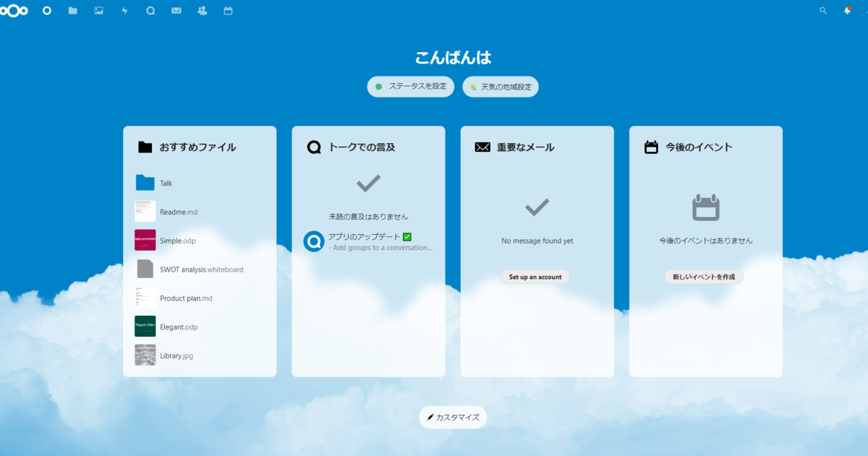The image size is (868, 456).
Task: Click Set up an account button
Action: click(535, 277)
